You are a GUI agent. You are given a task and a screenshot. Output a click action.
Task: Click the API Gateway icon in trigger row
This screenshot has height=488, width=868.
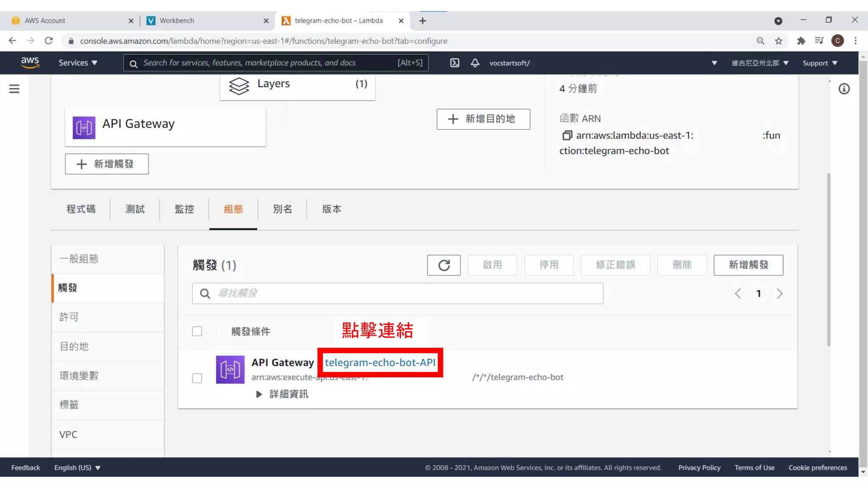pyautogui.click(x=230, y=369)
